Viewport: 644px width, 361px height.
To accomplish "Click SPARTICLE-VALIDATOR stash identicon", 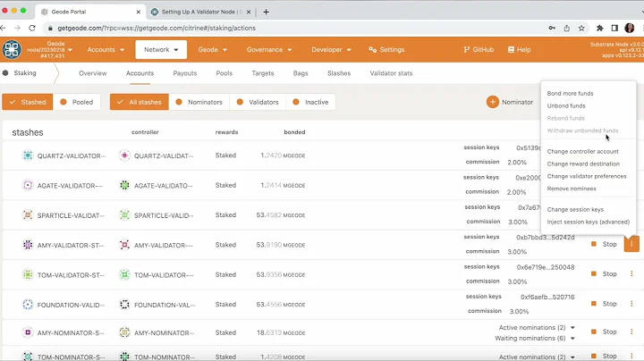I will (x=28, y=215).
